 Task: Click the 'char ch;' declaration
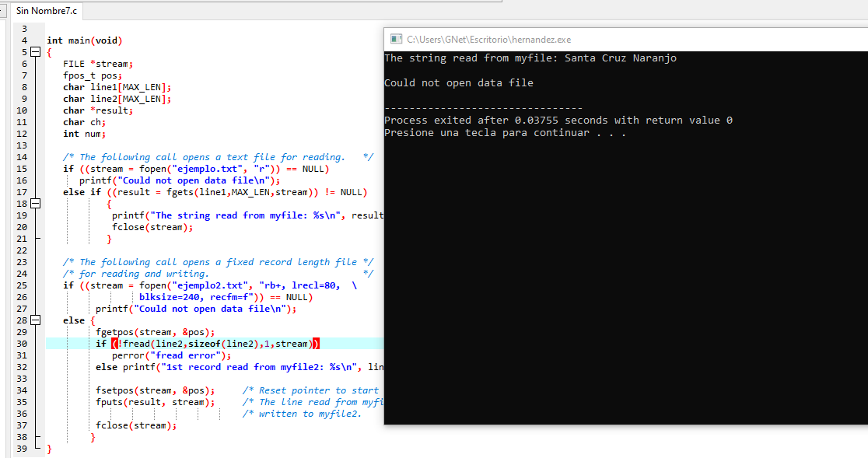pyautogui.click(x=84, y=121)
